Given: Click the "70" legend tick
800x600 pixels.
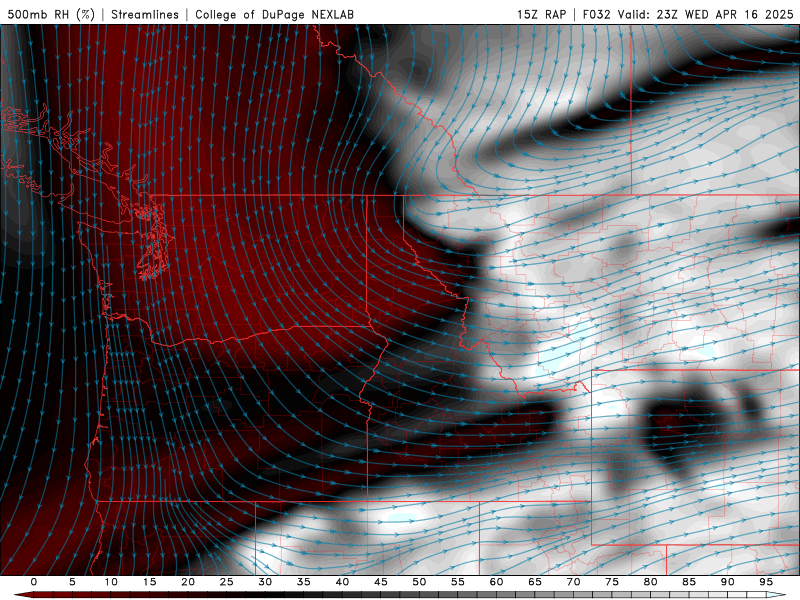Looking at the screenshot, I should (573, 582).
